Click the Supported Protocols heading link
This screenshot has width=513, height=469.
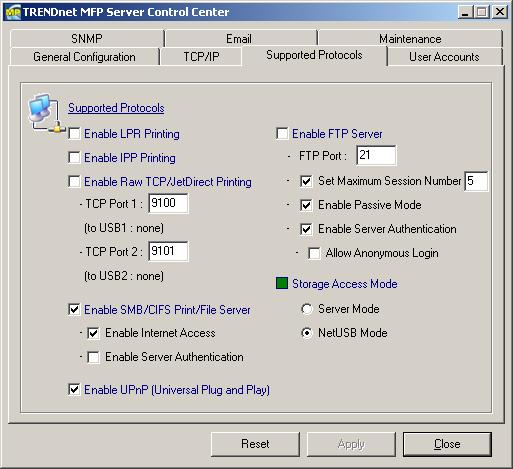[116, 108]
